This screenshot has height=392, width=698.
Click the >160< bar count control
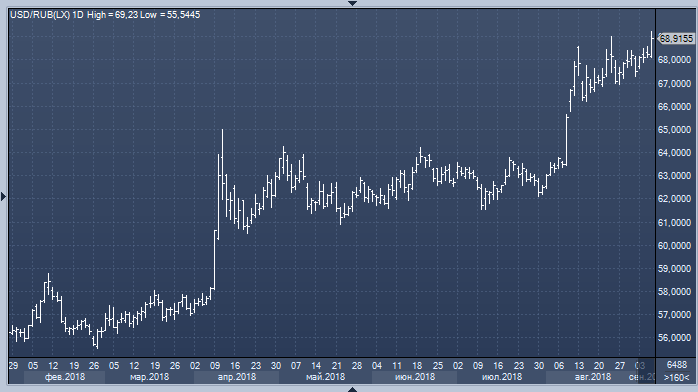click(x=677, y=377)
